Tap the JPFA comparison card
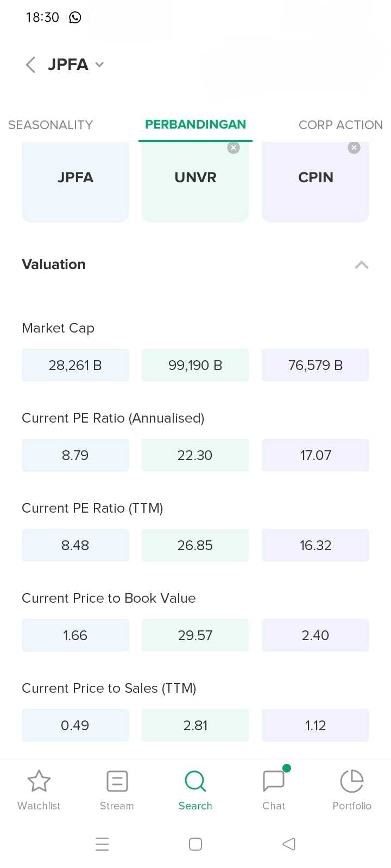The width and height of the screenshot is (391, 868). tap(75, 182)
